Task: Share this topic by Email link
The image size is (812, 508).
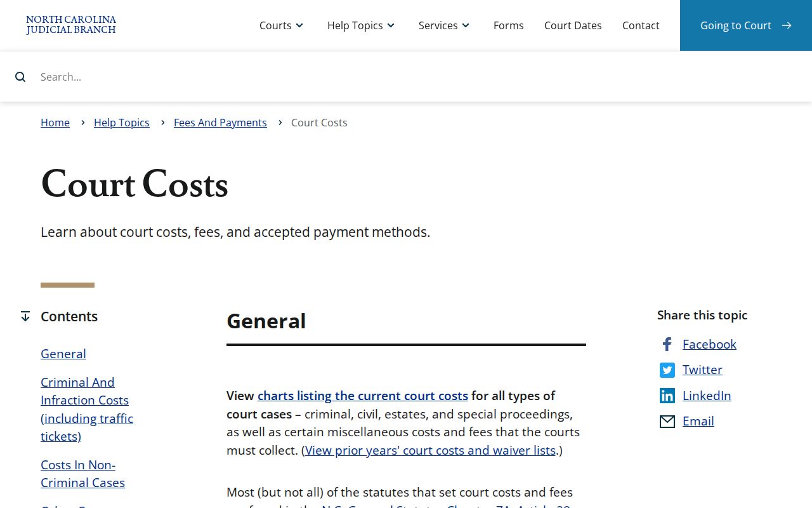Action: (698, 421)
